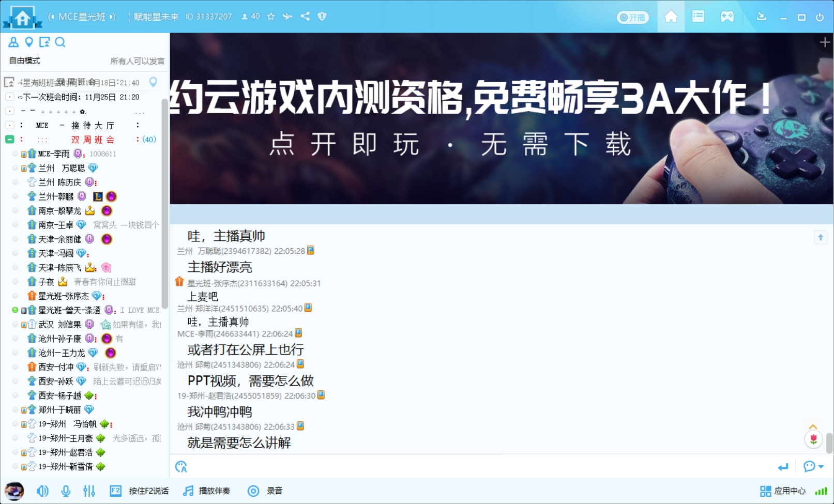Favorite the channel with the star icon
This screenshot has height=504, width=834.
[x=271, y=17]
